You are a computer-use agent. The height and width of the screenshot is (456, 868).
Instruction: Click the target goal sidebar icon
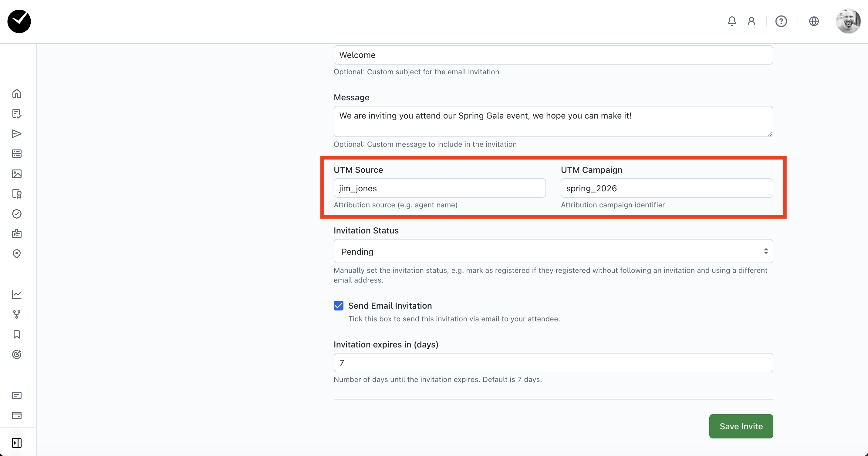pyautogui.click(x=16, y=354)
